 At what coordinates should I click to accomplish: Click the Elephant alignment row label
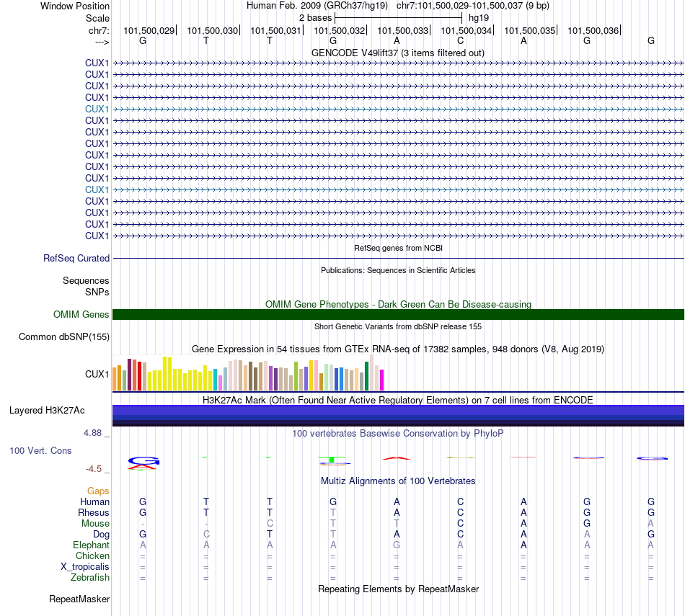pyautogui.click(x=92, y=545)
